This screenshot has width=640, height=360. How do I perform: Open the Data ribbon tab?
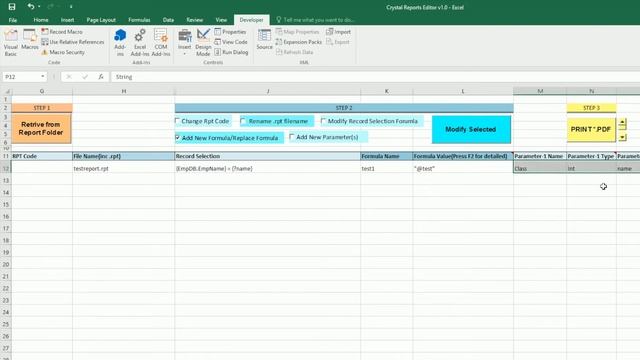168,20
